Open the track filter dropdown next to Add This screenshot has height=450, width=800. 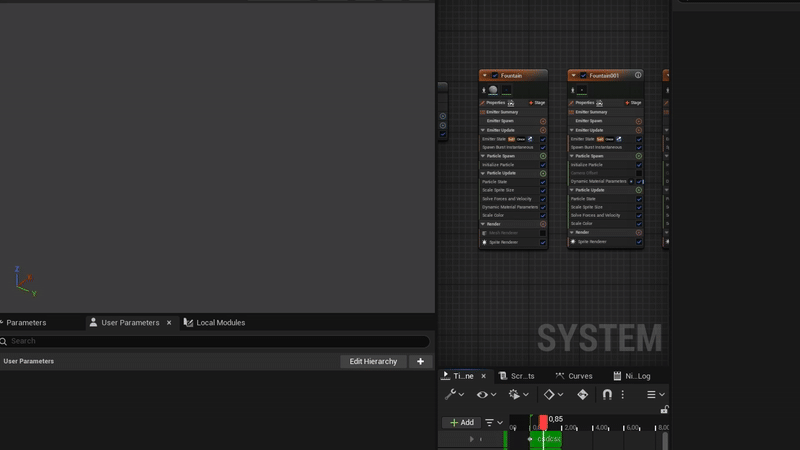tap(493, 422)
